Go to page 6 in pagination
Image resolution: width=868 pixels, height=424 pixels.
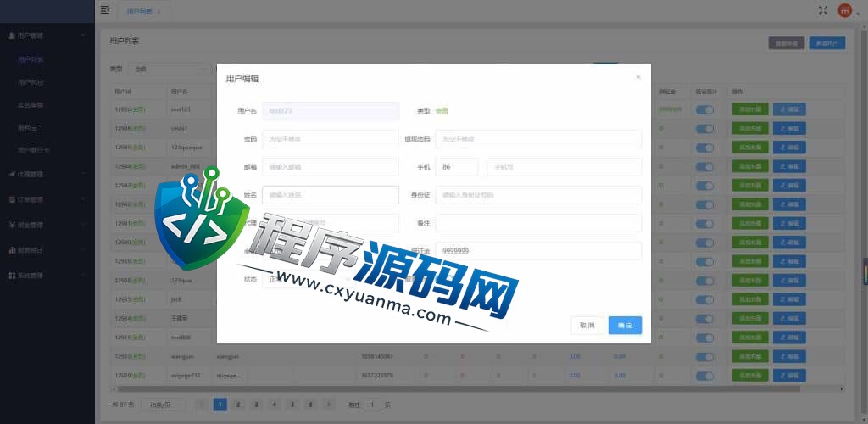(x=310, y=404)
